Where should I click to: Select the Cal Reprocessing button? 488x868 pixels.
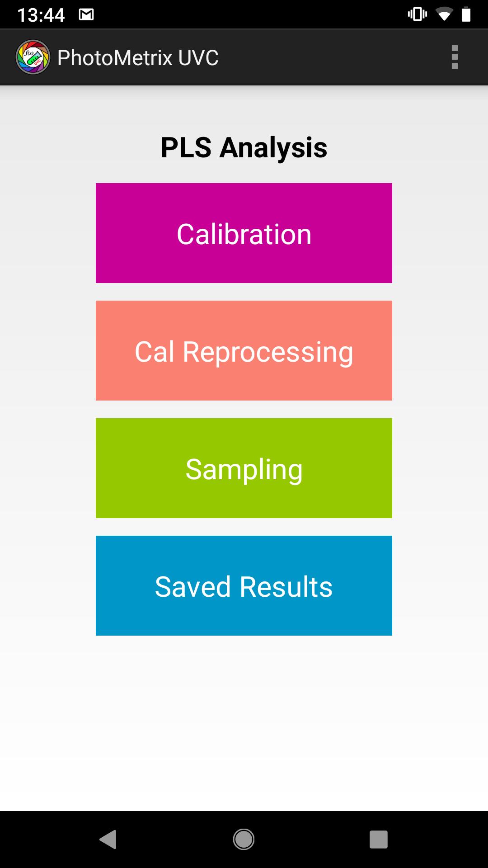pos(244,351)
